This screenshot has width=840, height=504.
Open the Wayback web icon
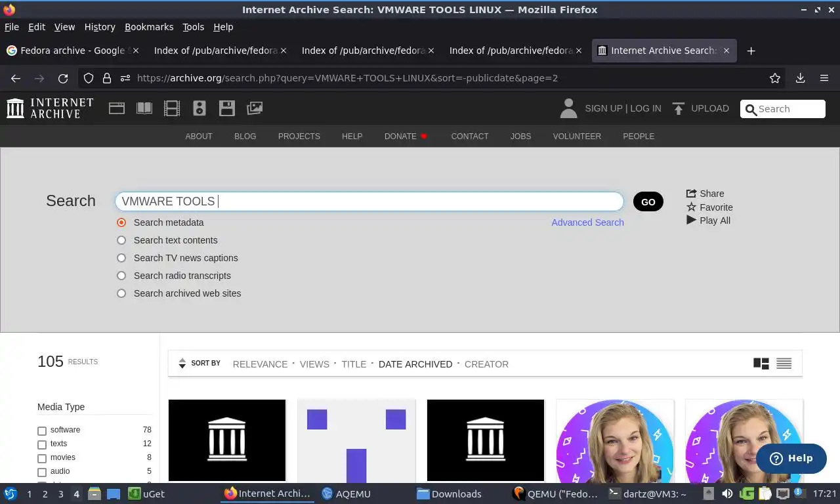[x=117, y=108]
